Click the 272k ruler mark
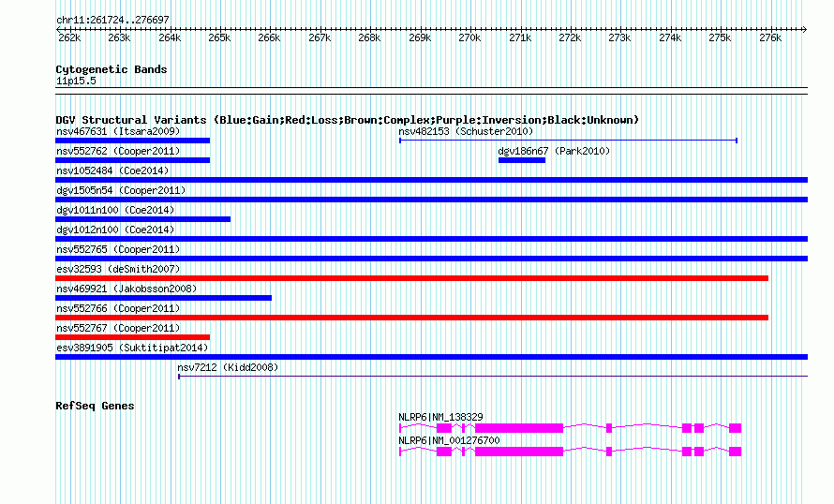 click(570, 37)
